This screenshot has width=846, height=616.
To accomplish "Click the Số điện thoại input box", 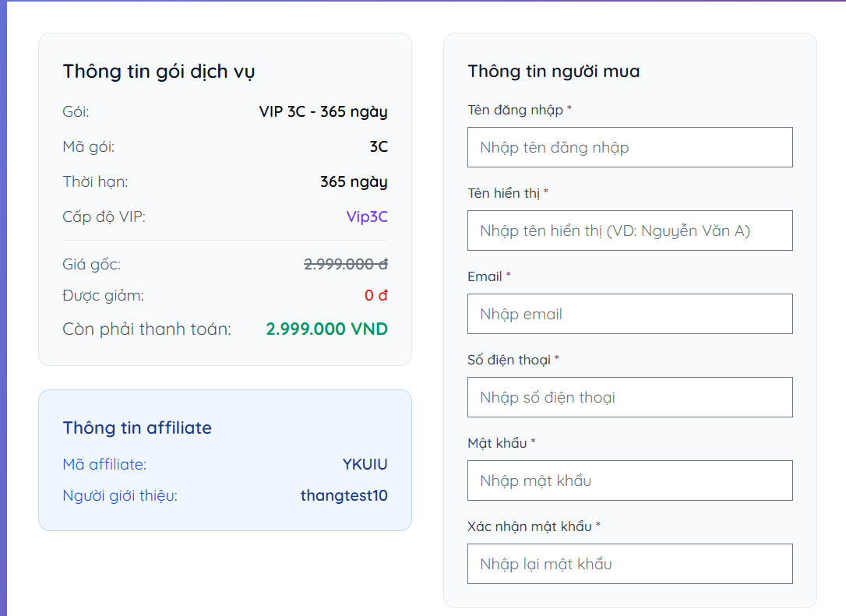I will click(629, 397).
